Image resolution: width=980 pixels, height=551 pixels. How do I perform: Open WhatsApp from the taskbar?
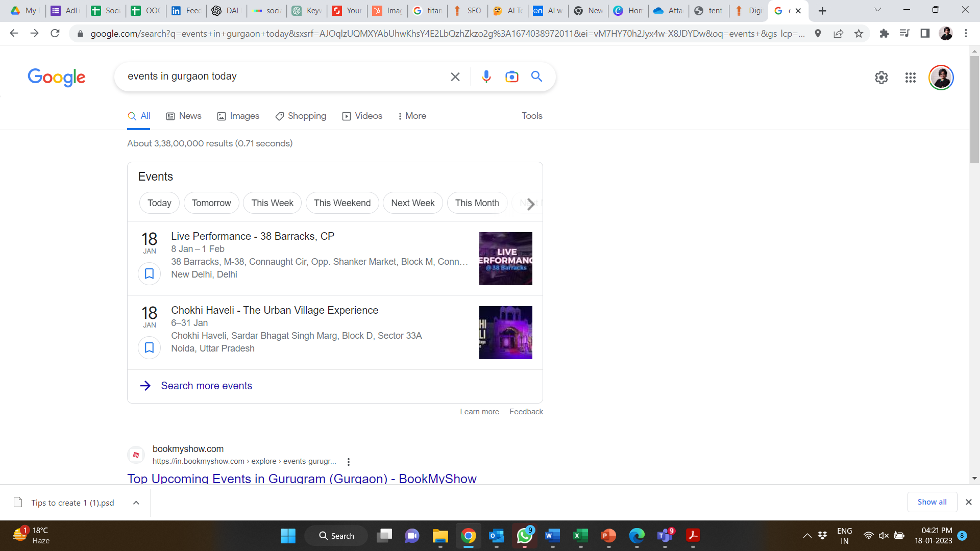[x=524, y=536]
